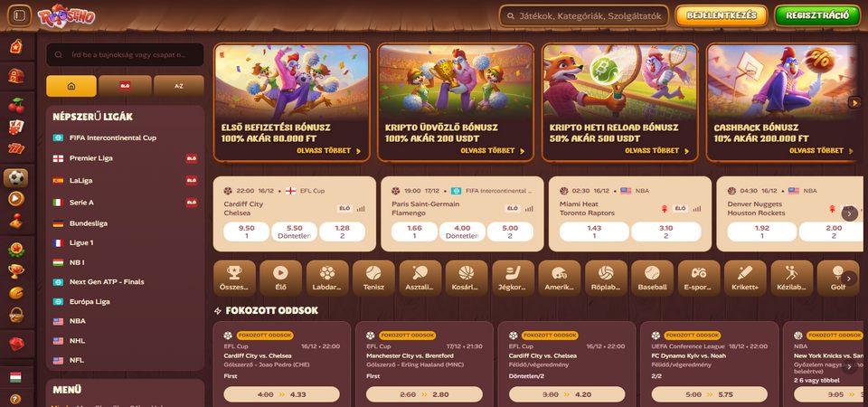The height and width of the screenshot is (407, 868).
Task: Open the trophy tournaments icon in sidebar
Action: [x=16, y=271]
